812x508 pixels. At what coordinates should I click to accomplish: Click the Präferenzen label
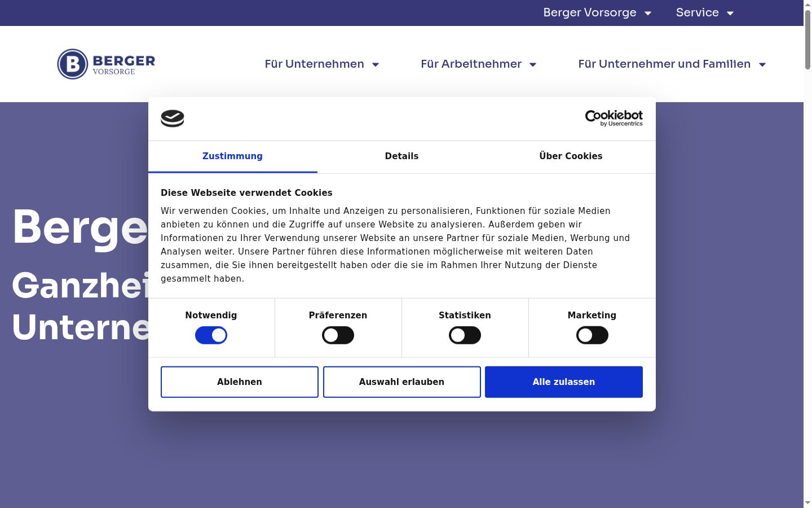click(x=338, y=316)
